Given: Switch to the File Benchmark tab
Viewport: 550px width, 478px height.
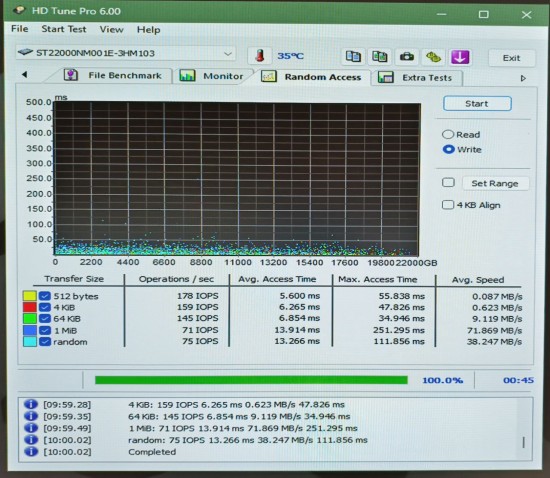Looking at the screenshot, I should pyautogui.click(x=113, y=75).
